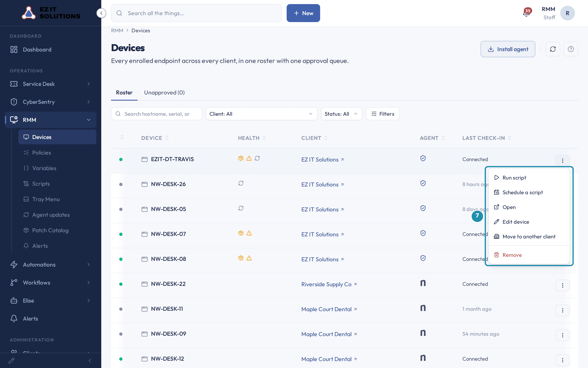Open Patch Catalog in the RMM submenu
This screenshot has width=588, height=368.
pos(57,230)
